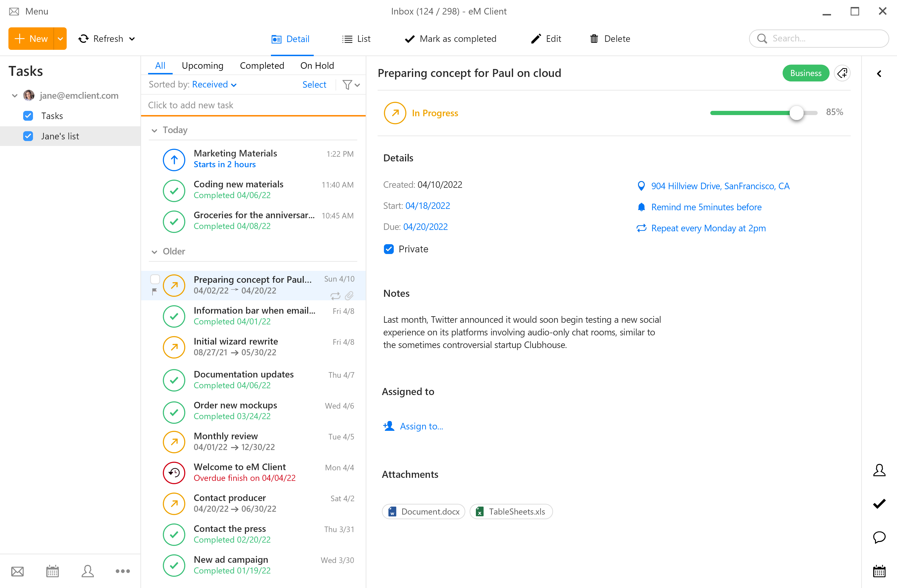Open the chat icon on right sidebar
This screenshot has width=897, height=588.
[x=880, y=537]
